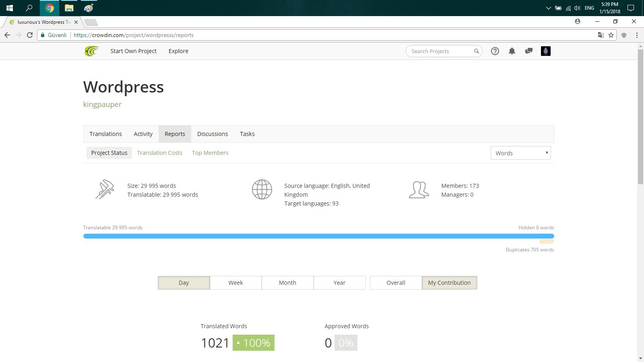Switch to My Contribution statistics
This screenshot has height=362, width=644.
449,283
